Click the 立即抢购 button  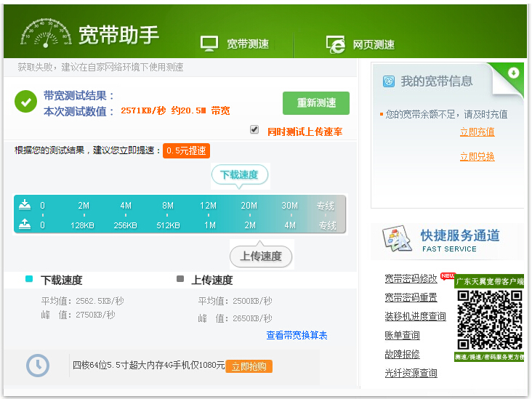tap(249, 366)
